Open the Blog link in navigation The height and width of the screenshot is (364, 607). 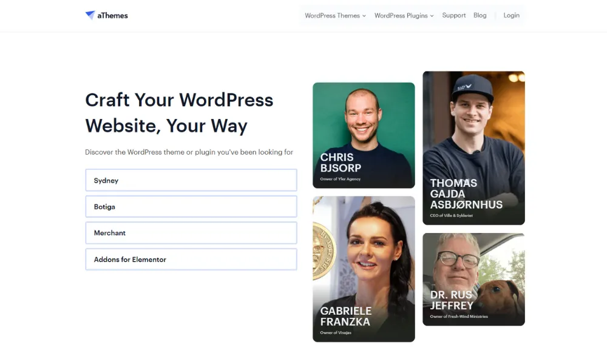click(480, 16)
